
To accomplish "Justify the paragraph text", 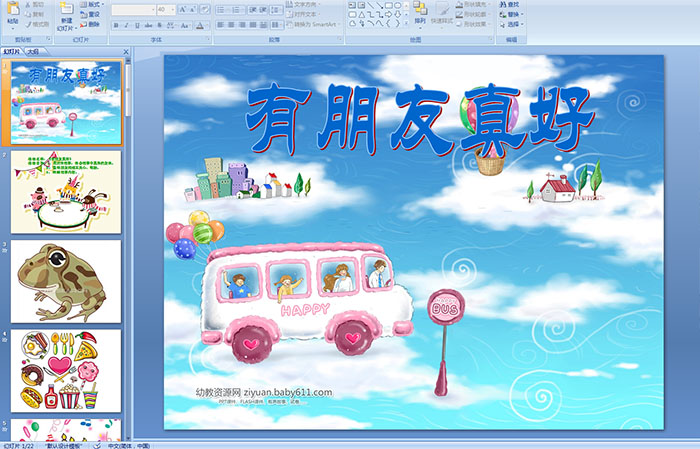I will point(253,25).
